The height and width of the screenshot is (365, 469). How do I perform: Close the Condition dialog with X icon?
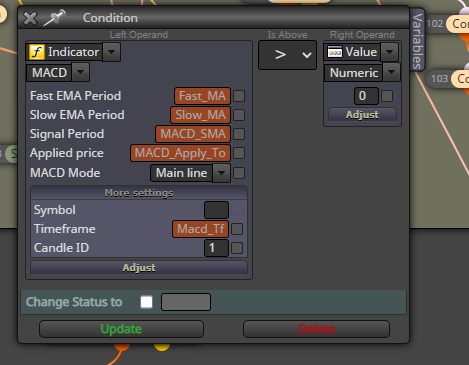pyautogui.click(x=30, y=18)
